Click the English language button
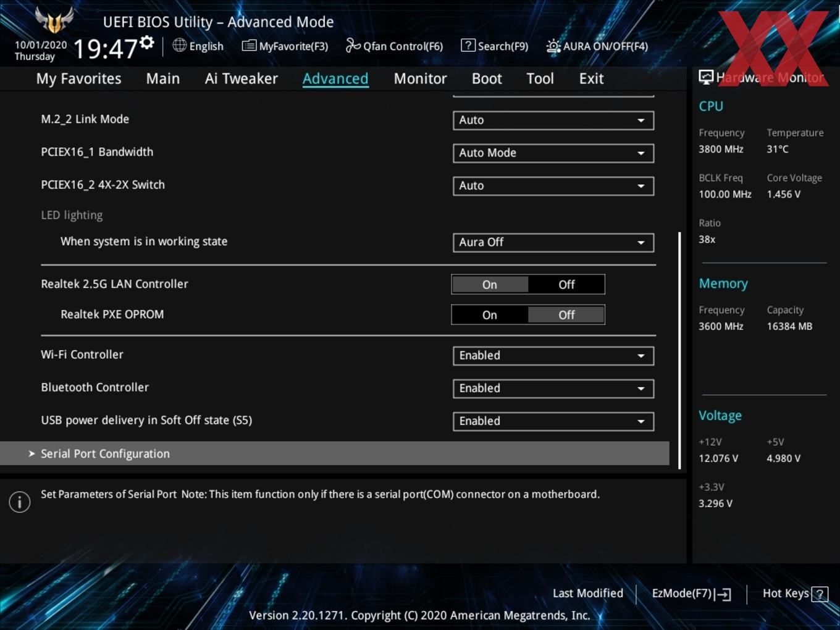Image resolution: width=840 pixels, height=630 pixels. (x=198, y=46)
